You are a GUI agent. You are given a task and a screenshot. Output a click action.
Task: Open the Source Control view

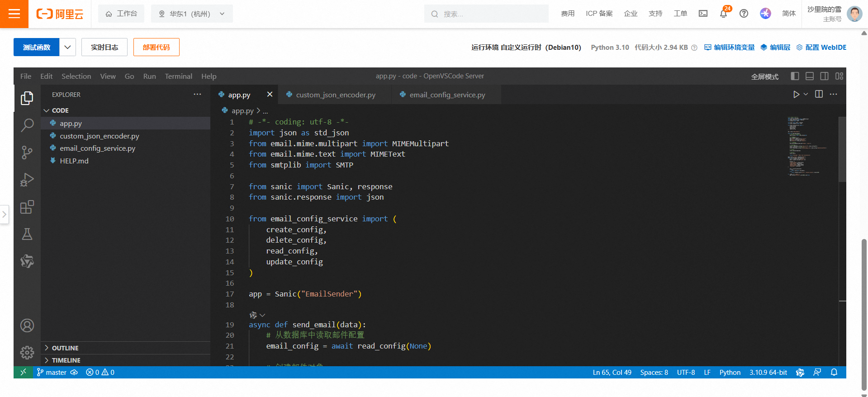[27, 153]
